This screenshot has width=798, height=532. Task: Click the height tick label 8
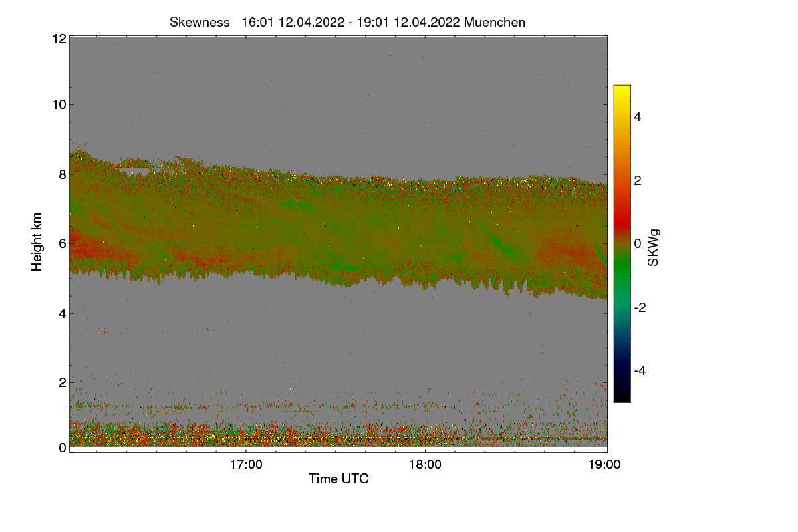coord(63,174)
